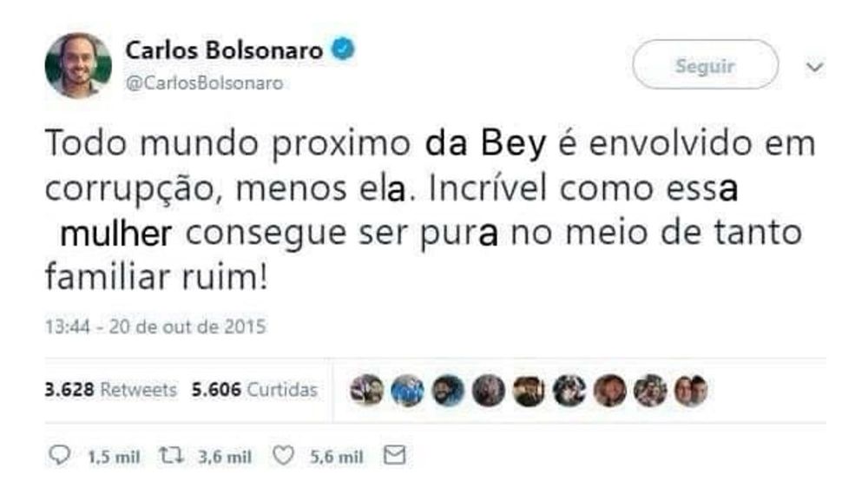
Task: Click the 5,6 mil likes count
Action: [337, 457]
